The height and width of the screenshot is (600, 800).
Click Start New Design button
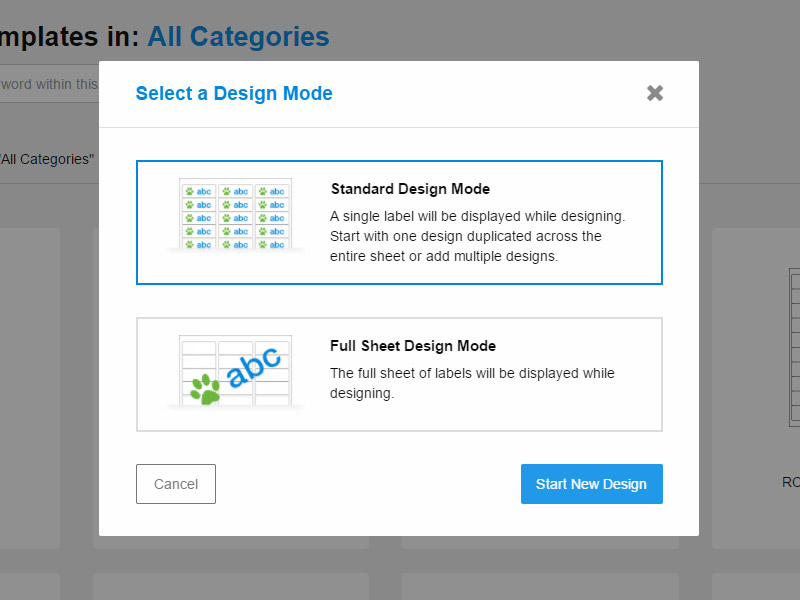click(x=592, y=484)
